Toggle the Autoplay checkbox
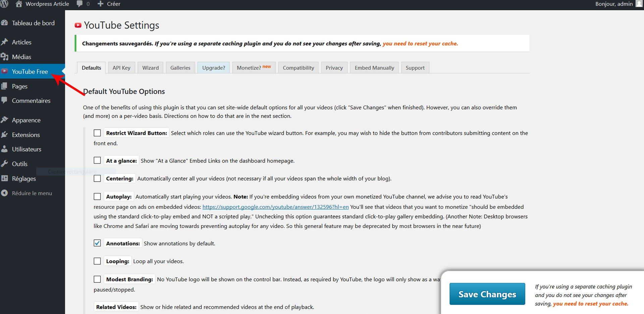Image resolution: width=644 pixels, height=314 pixels. [x=97, y=196]
